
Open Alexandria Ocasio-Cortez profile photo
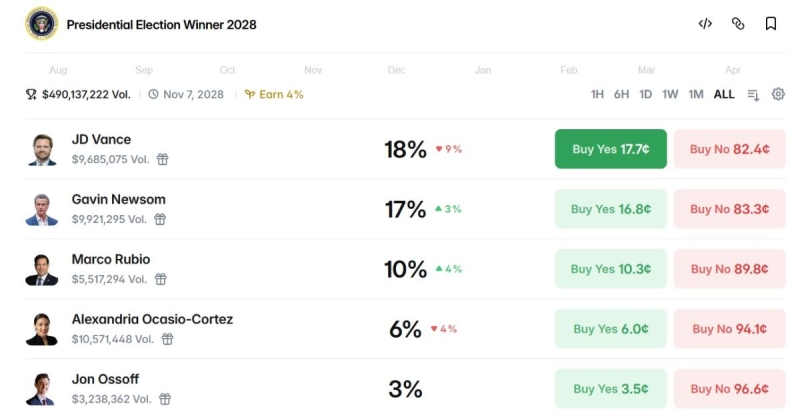[x=41, y=329]
